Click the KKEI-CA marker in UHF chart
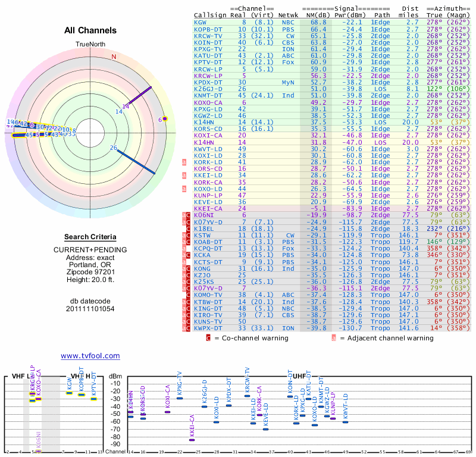Image resolution: width=476 pixels, height=457 pixels. 192,440
